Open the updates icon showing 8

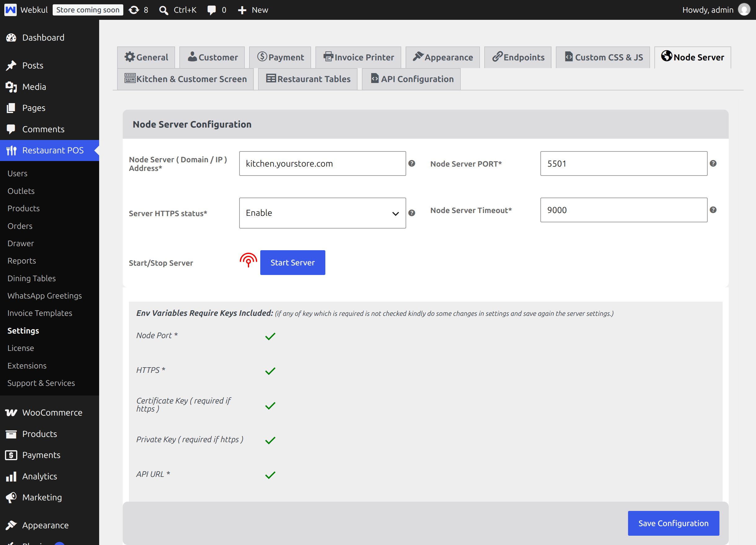[134, 10]
